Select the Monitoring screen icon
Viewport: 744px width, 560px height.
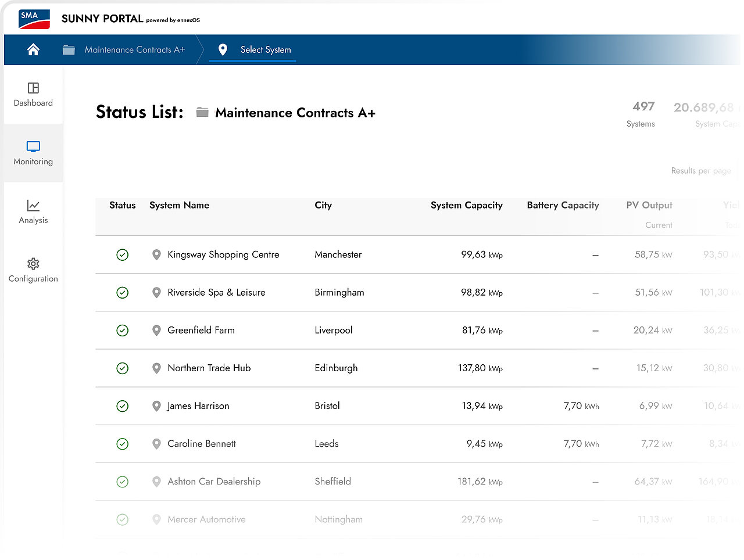33,146
